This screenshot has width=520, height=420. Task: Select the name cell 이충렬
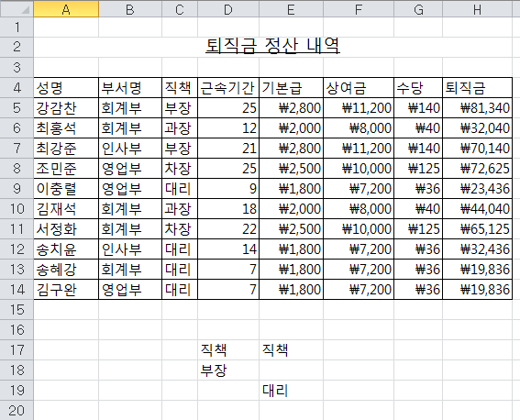66,189
